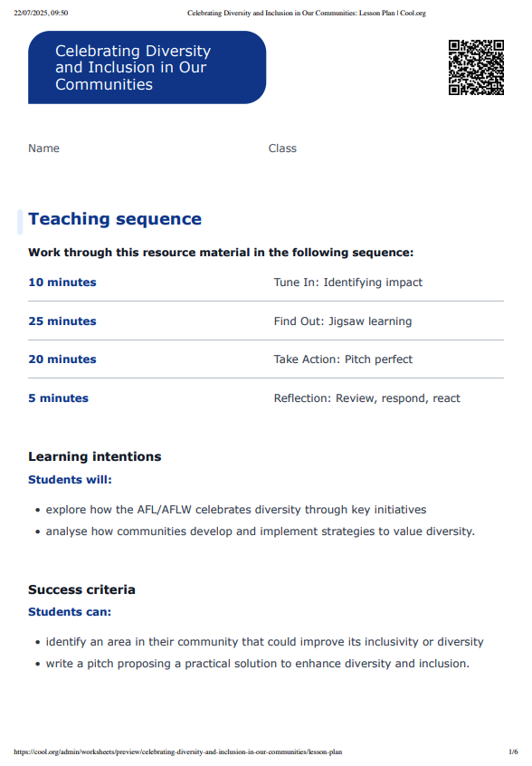Click the AFL/AFLW celebrates diversity bullet
The height and width of the screenshot is (766, 532).
pyautogui.click(x=236, y=510)
